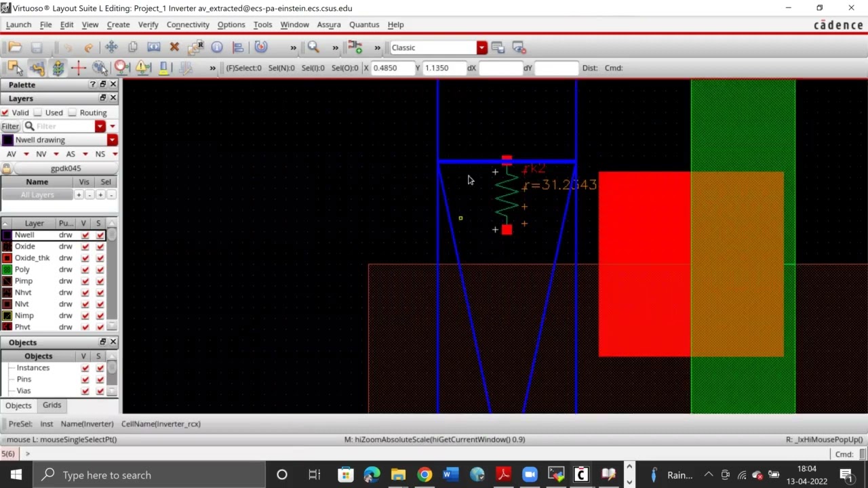Screen dimensions: 868x488
Task: Expand the AS dropdown arrow
Action: (85, 155)
